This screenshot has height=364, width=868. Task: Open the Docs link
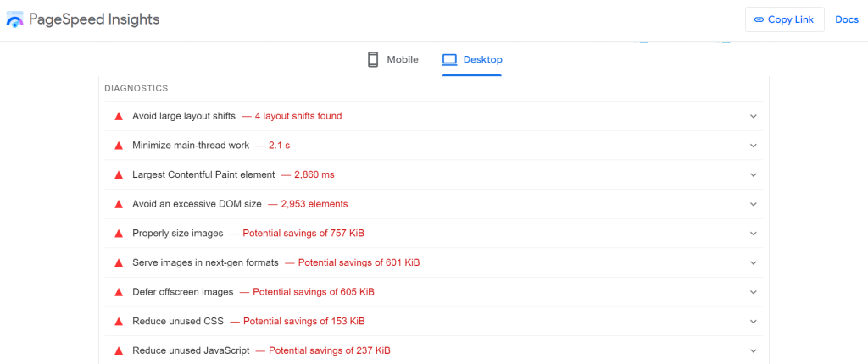[847, 19]
